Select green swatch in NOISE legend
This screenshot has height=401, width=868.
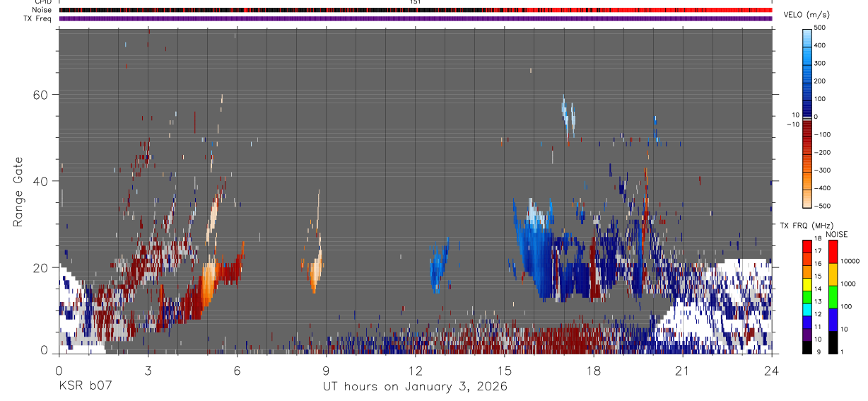pyautogui.click(x=832, y=297)
